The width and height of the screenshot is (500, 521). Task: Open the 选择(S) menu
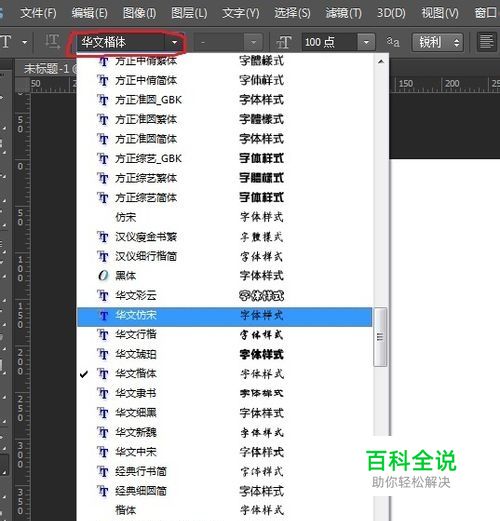pos(292,13)
